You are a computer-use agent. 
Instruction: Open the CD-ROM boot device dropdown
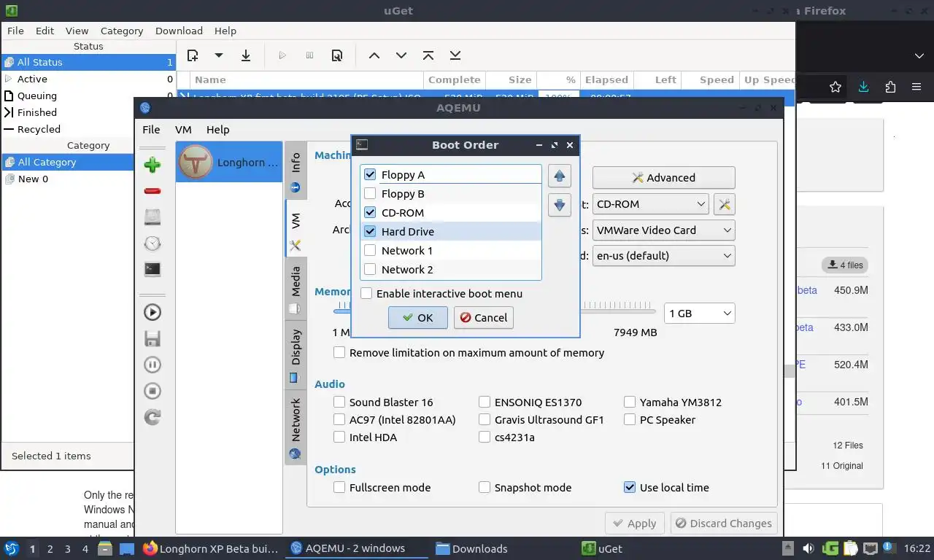pos(650,204)
